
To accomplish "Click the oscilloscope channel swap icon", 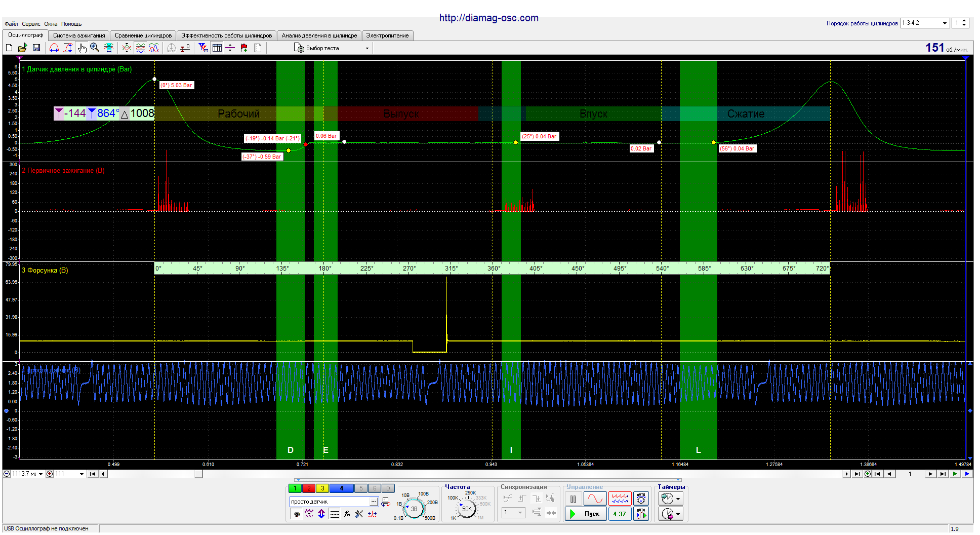I will 386,502.
